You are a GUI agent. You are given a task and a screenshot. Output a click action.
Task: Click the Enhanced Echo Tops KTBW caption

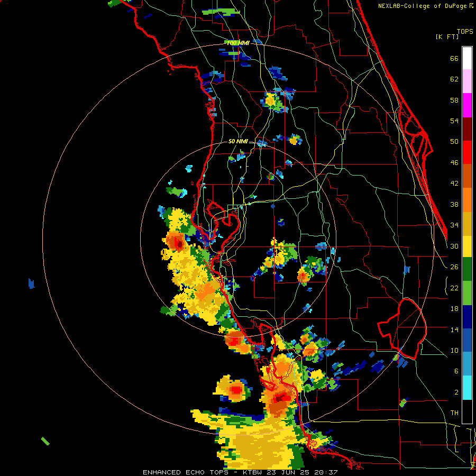[x=240, y=472]
